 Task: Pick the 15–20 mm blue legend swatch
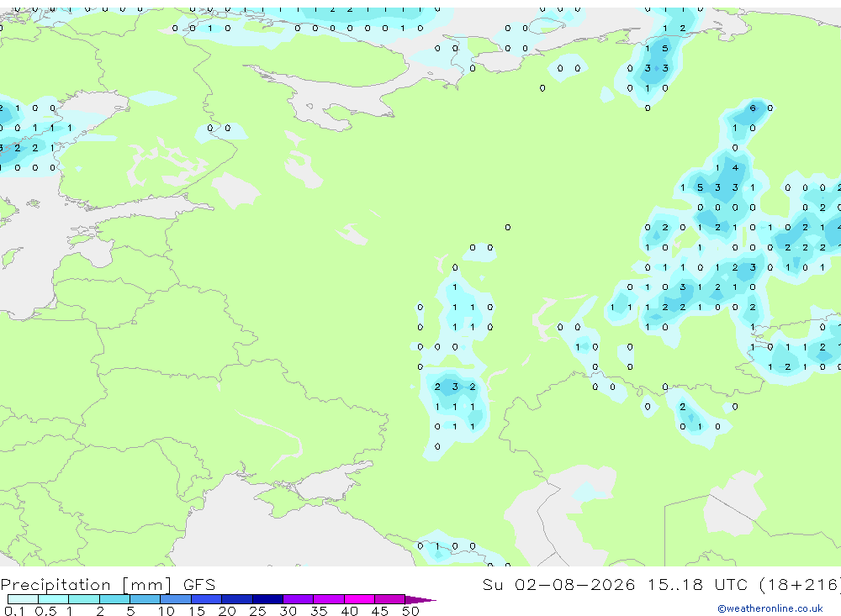(207, 599)
